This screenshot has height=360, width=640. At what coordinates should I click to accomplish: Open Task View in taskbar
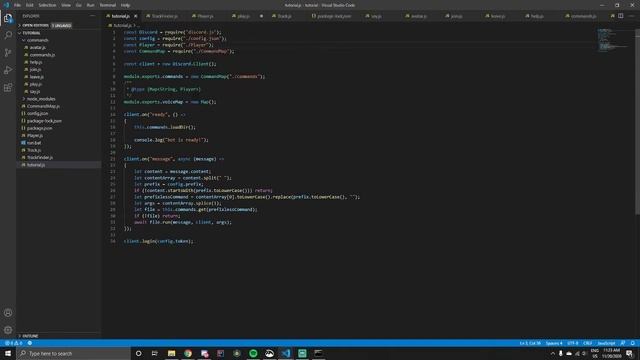click(155, 353)
